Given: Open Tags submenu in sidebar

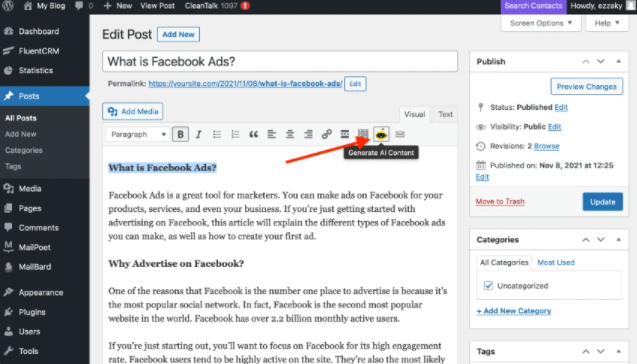Looking at the screenshot, I should tap(13, 166).
